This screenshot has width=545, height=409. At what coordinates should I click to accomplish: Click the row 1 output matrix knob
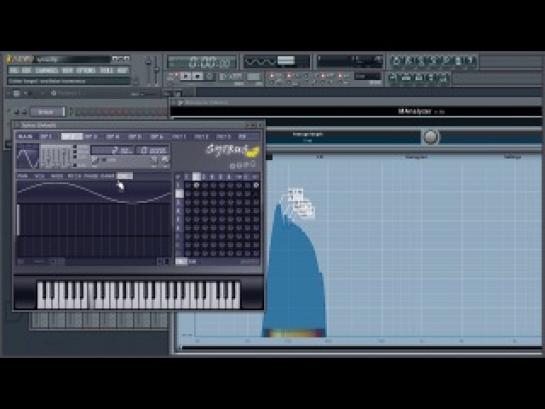(x=256, y=185)
